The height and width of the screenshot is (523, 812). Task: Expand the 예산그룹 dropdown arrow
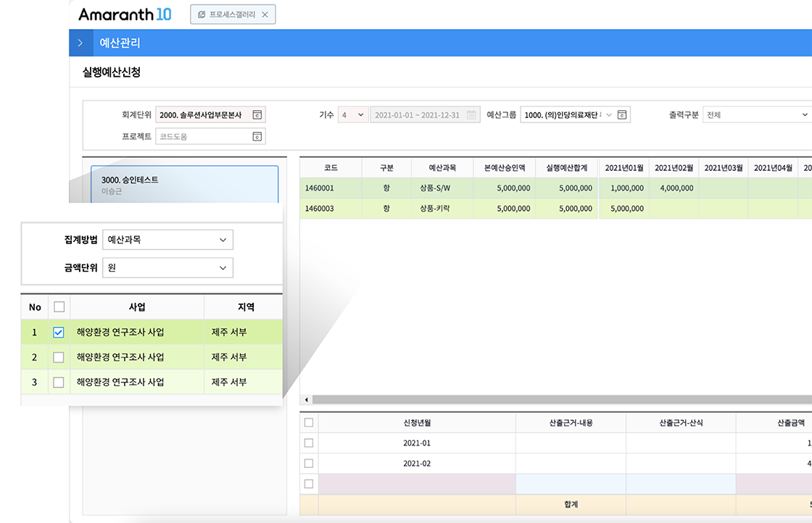tap(609, 115)
